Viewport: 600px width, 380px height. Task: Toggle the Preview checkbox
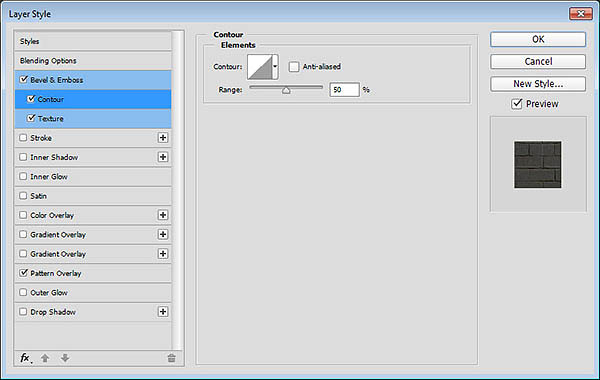[517, 104]
